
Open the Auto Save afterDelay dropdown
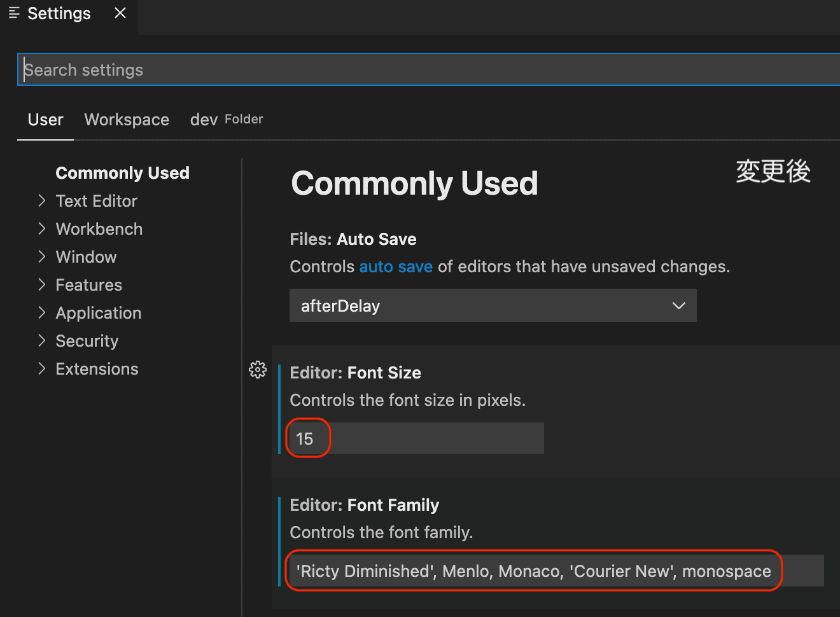(493, 306)
